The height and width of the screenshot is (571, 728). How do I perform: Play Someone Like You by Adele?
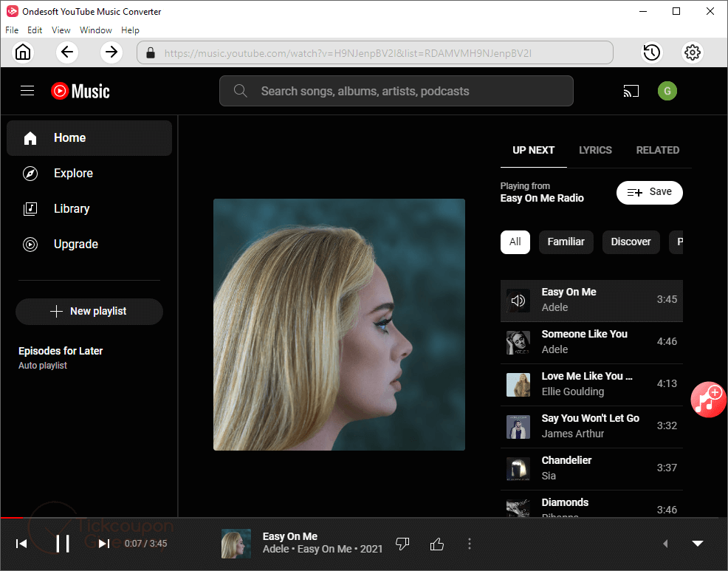pyautogui.click(x=591, y=343)
